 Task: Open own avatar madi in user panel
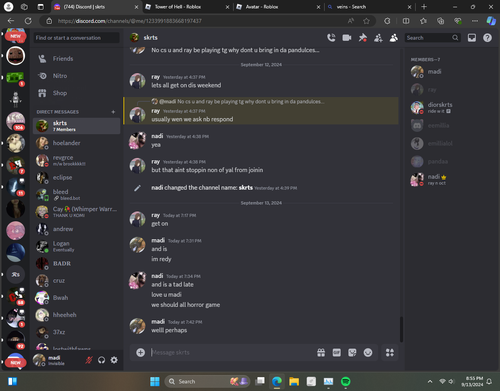[39, 360]
